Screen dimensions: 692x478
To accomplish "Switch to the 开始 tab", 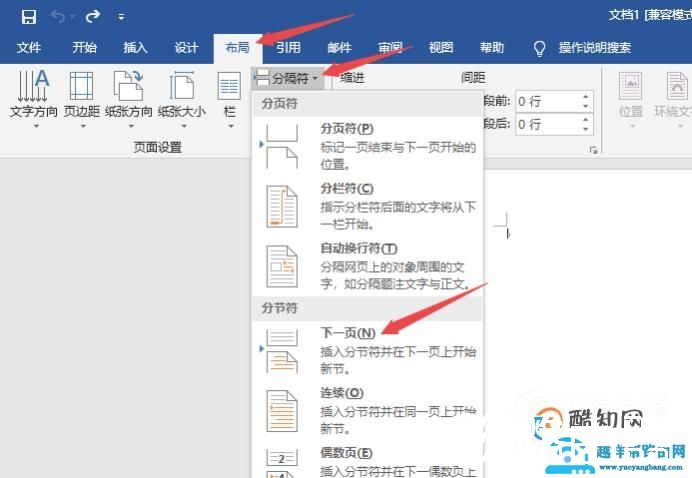I will pos(84,47).
